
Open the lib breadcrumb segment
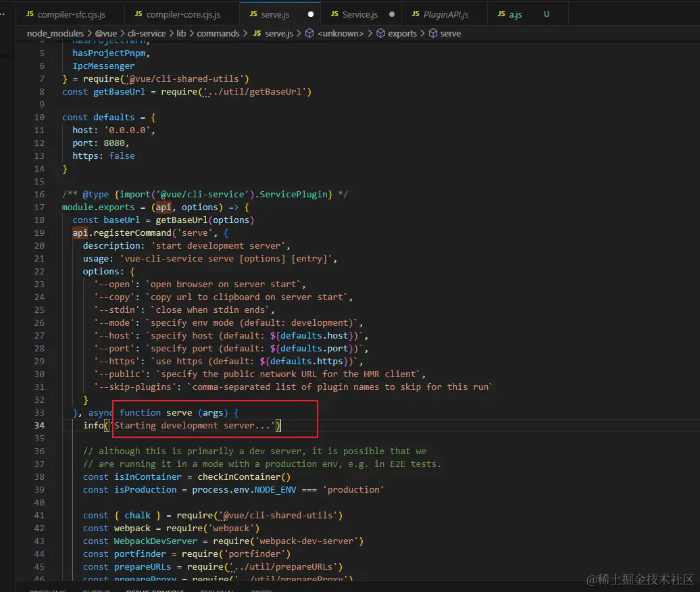[181, 34]
